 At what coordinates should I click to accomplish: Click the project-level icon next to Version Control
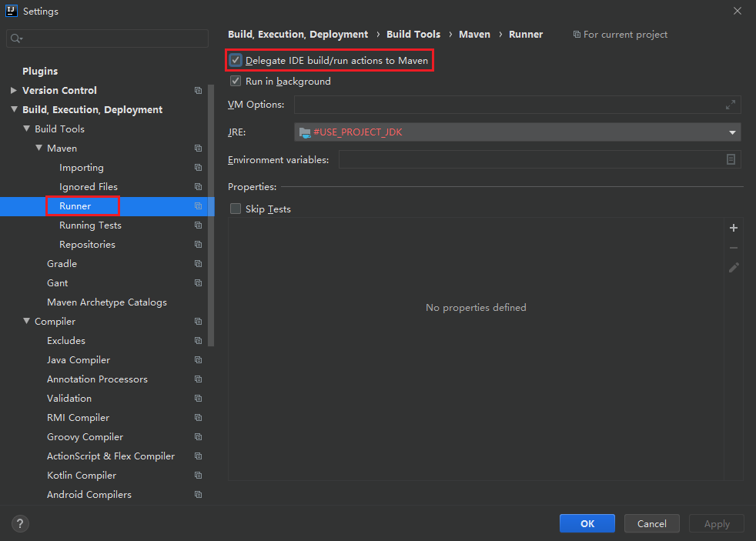[198, 91]
